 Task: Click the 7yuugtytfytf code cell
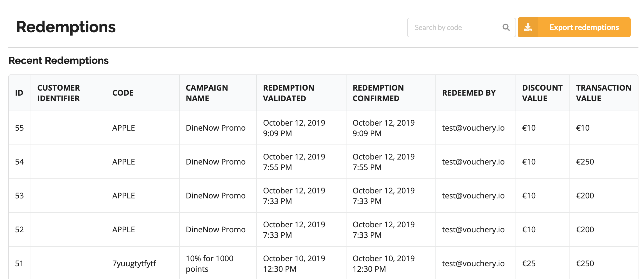134,263
